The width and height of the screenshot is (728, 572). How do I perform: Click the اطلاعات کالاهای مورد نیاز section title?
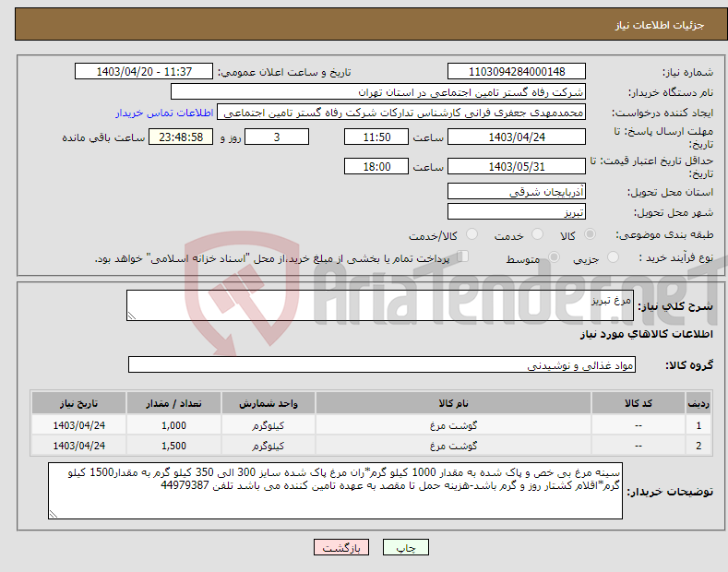(646, 334)
